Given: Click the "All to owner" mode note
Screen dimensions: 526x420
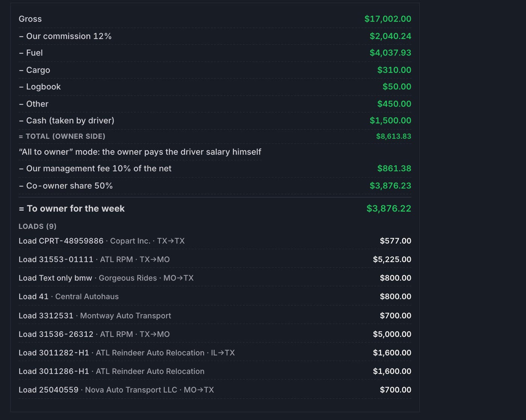Looking at the screenshot, I should click(x=140, y=152).
